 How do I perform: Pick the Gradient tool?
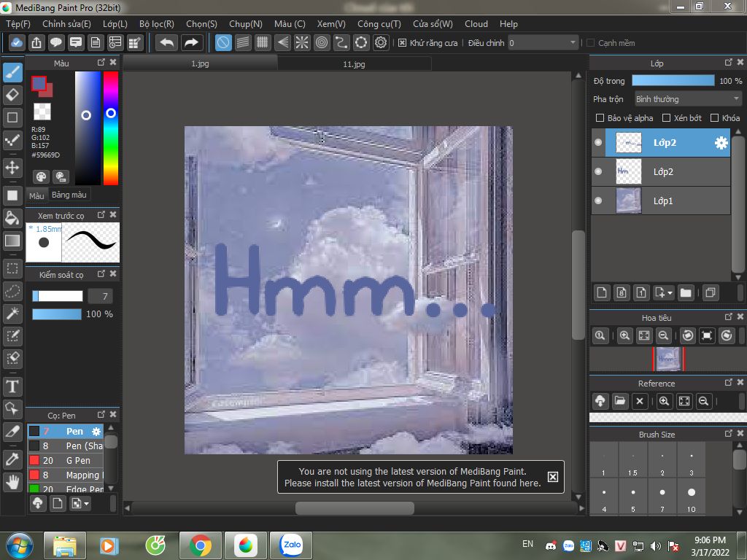pos(12,241)
